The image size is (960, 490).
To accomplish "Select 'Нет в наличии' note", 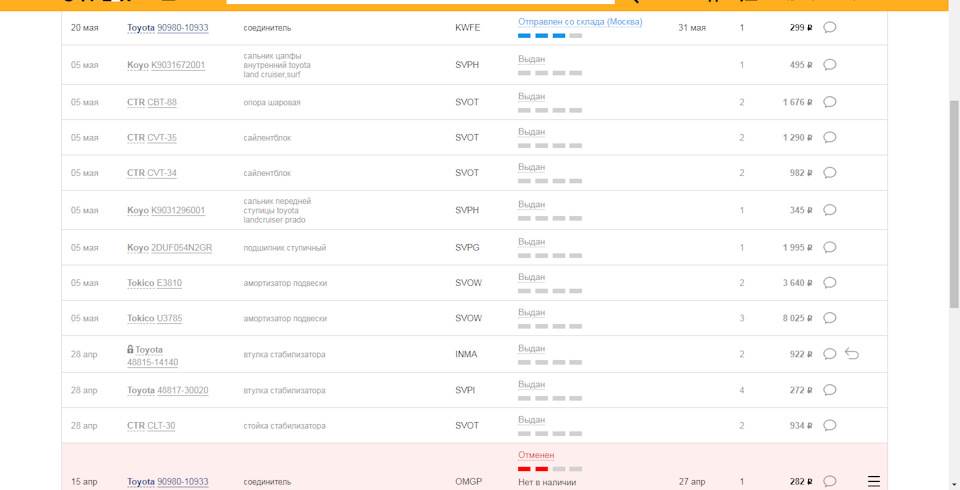I will [547, 482].
